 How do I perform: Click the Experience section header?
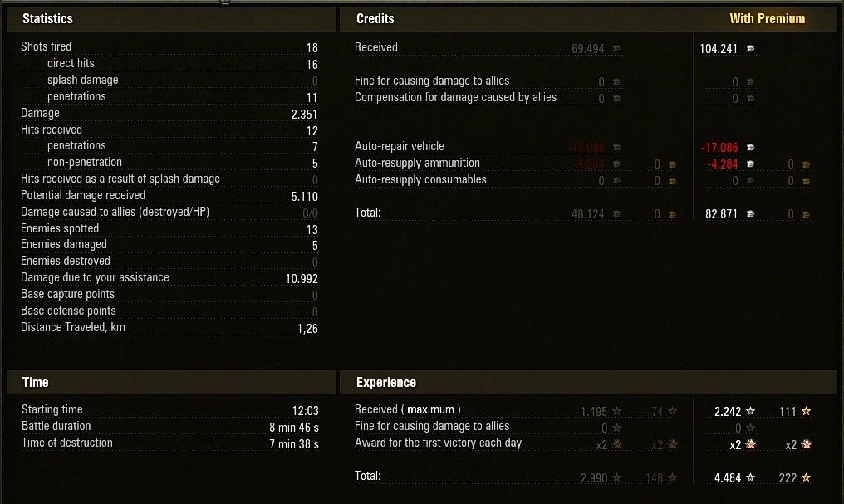point(386,383)
